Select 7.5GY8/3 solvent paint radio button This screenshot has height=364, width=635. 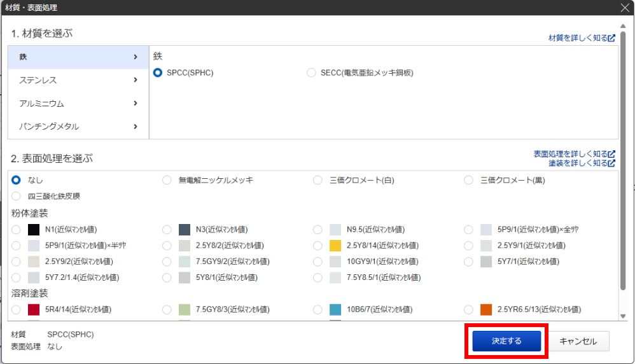167,310
